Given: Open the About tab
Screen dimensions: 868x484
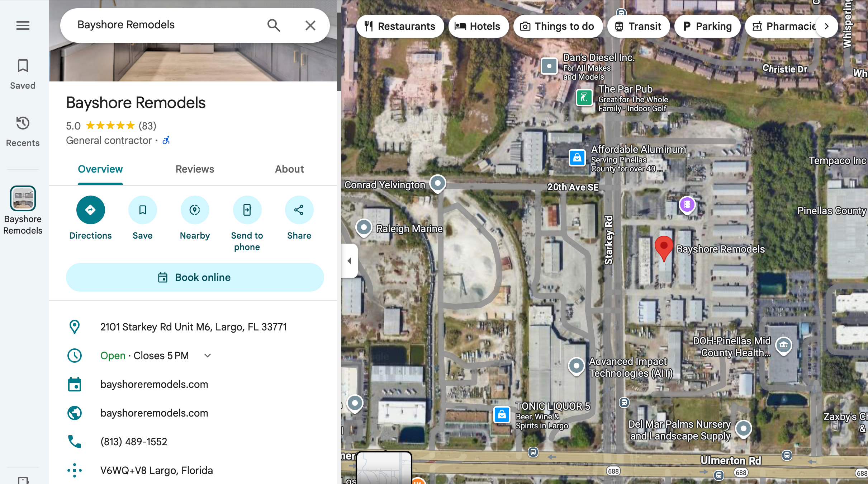Looking at the screenshot, I should pos(289,169).
